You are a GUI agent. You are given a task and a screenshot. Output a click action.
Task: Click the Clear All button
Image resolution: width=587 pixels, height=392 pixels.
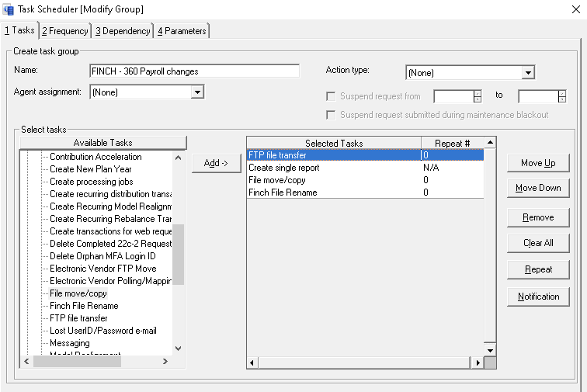point(538,243)
